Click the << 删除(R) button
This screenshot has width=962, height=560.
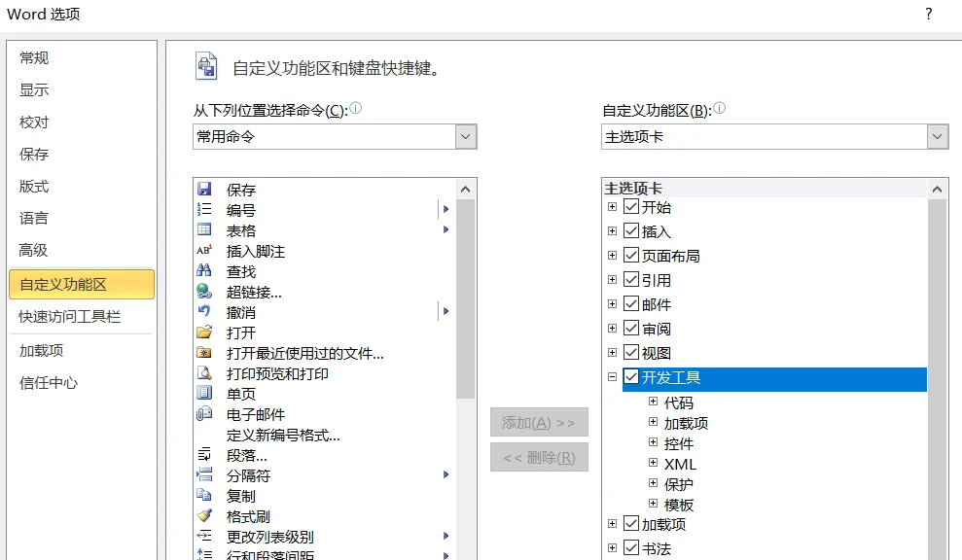539,457
